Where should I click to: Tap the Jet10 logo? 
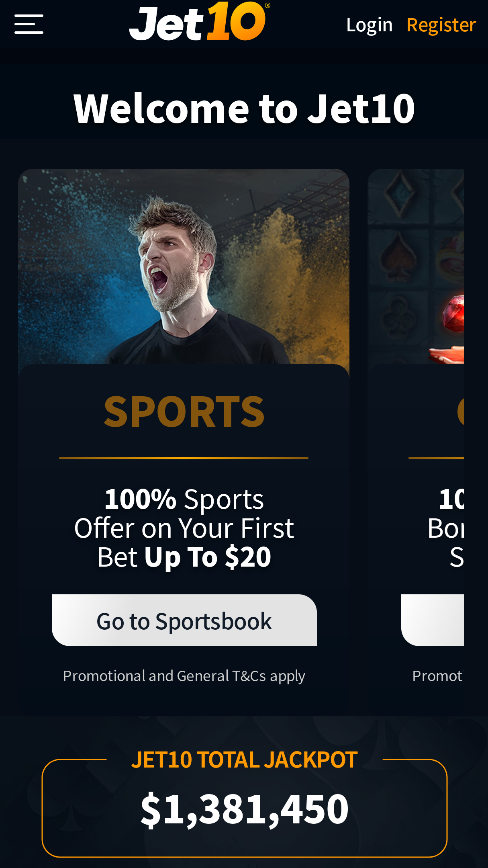[x=200, y=21]
